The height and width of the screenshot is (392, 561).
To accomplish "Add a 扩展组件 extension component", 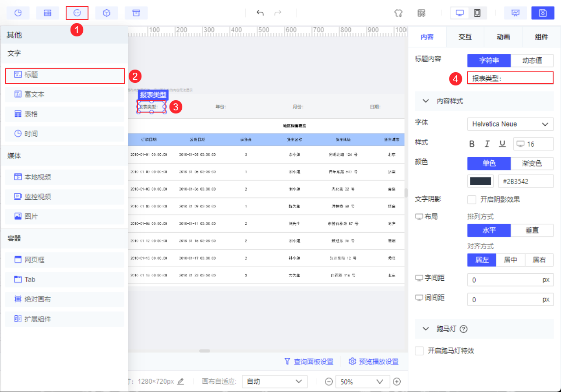I will (x=65, y=319).
